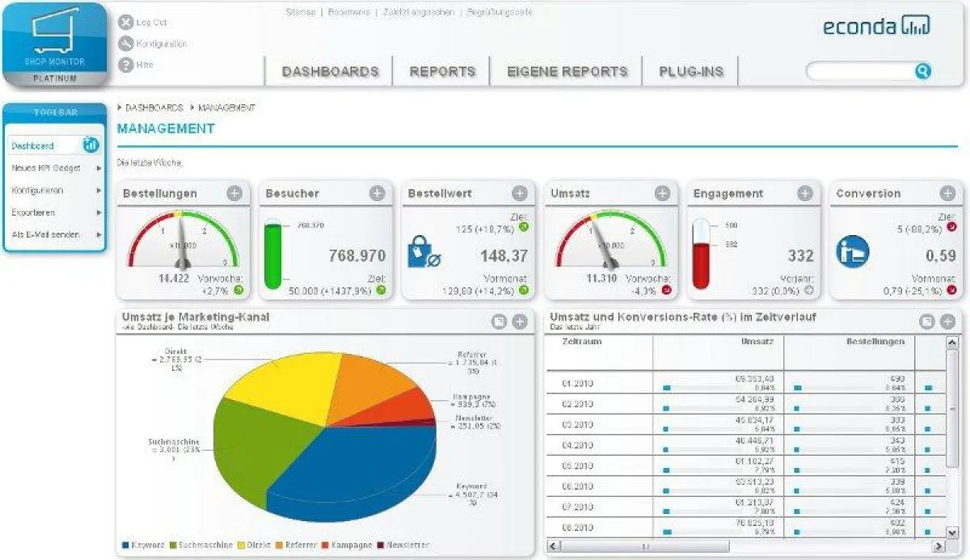Click the Hilfe question-mark icon
This screenshot has width=970, height=560.
click(x=125, y=64)
